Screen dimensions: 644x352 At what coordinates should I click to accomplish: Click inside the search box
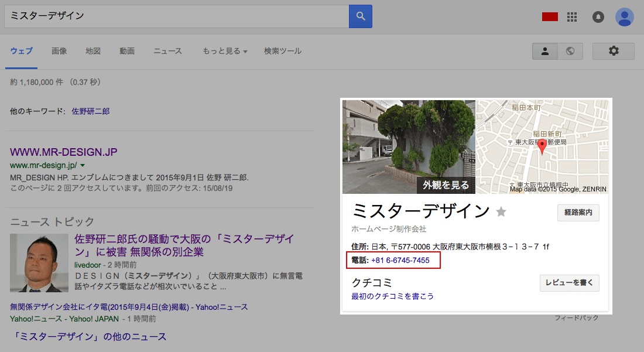pos(177,16)
